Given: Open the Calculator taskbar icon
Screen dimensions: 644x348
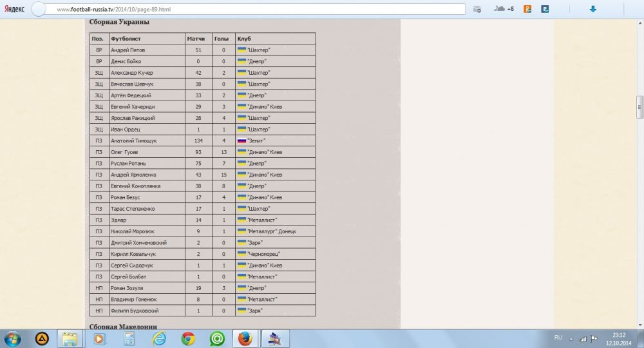Looking at the screenshot, I should point(129,339).
